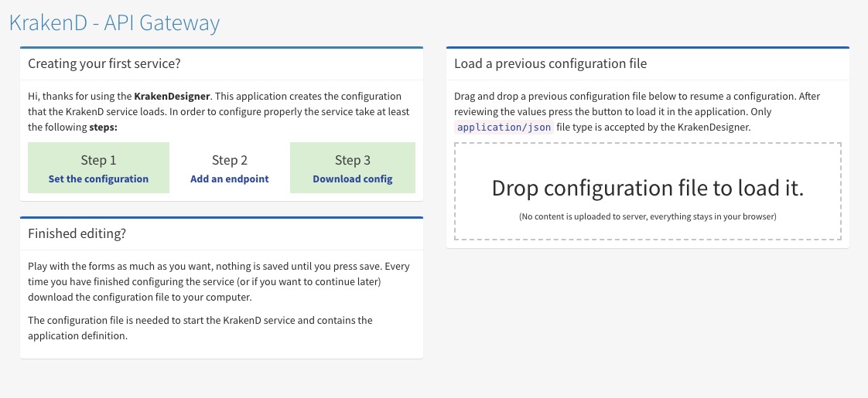Click the KrakenD - API Gateway page title
The image size is (868, 398).
coord(114,22)
